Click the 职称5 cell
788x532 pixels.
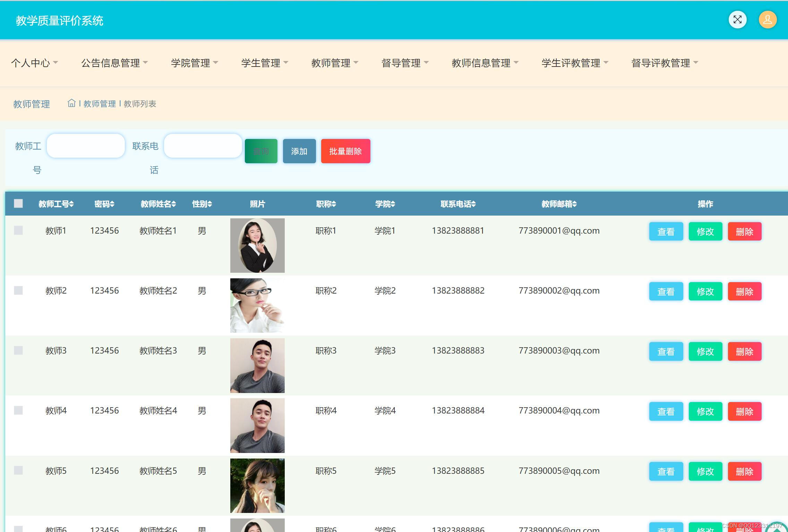tap(326, 471)
